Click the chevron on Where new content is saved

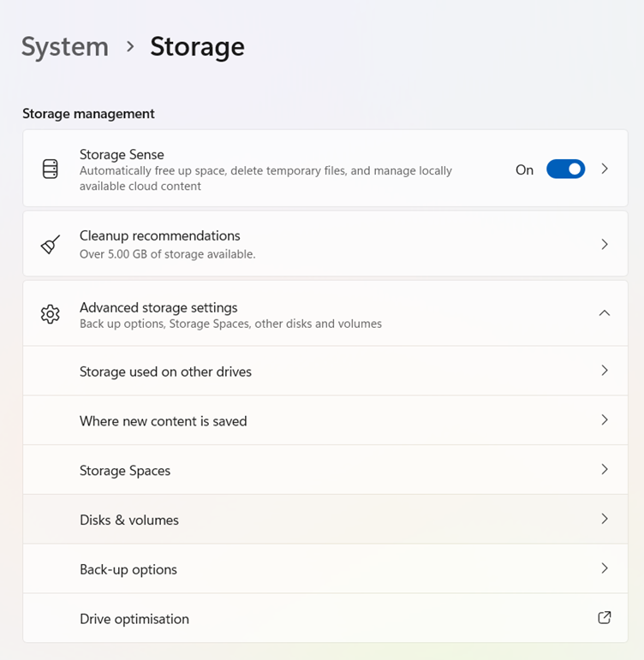pyautogui.click(x=605, y=419)
